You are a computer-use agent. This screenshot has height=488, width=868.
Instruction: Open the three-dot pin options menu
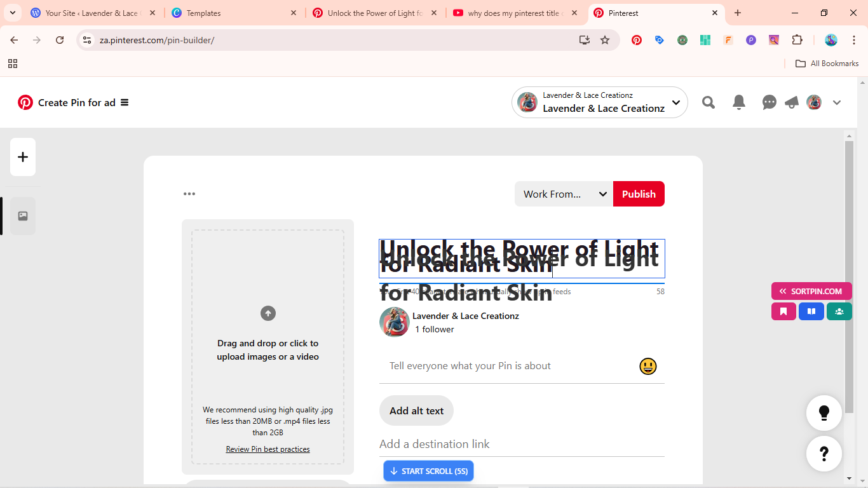click(189, 194)
